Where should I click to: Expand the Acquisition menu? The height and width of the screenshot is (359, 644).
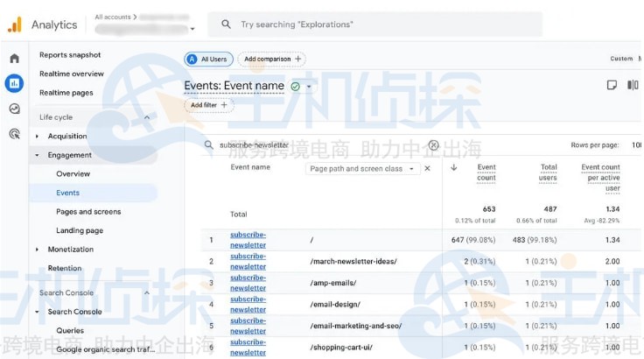tap(37, 136)
